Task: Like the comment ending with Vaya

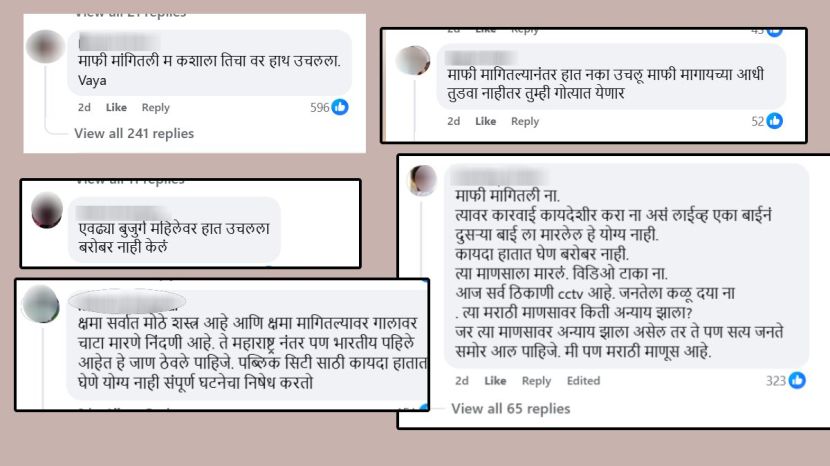Action: [116, 107]
